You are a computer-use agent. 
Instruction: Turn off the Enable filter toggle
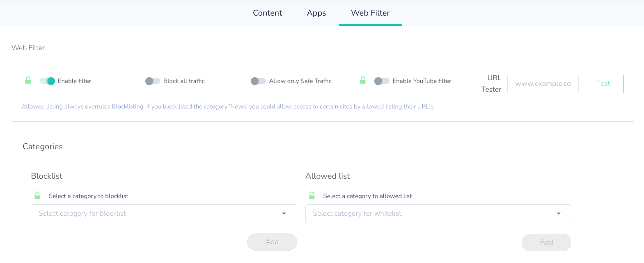tap(47, 81)
